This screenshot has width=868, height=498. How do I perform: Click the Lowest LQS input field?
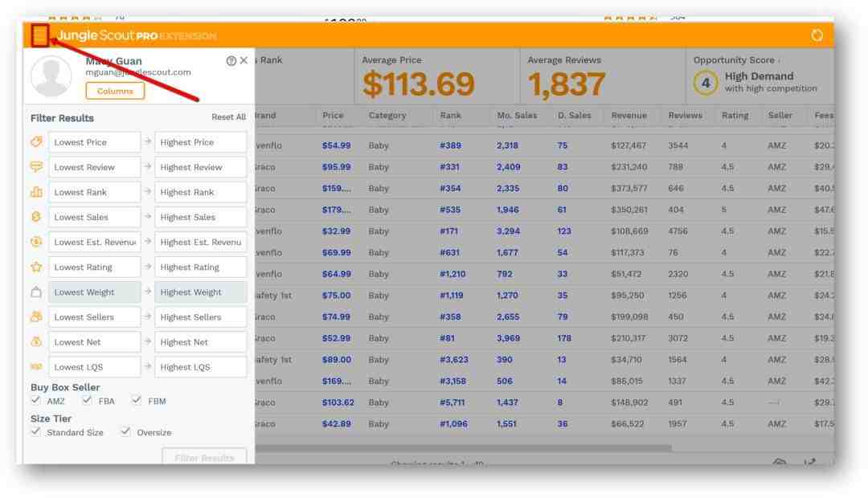(94, 367)
